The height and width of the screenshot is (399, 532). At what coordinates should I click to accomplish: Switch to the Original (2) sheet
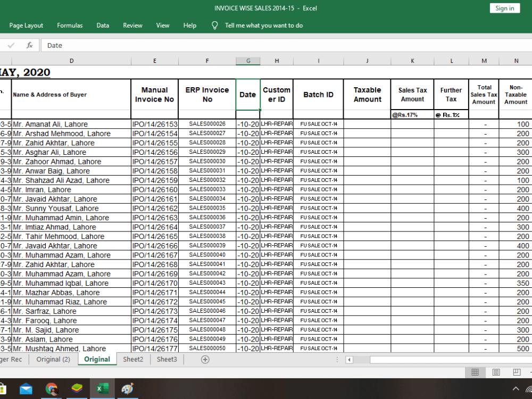(53, 359)
